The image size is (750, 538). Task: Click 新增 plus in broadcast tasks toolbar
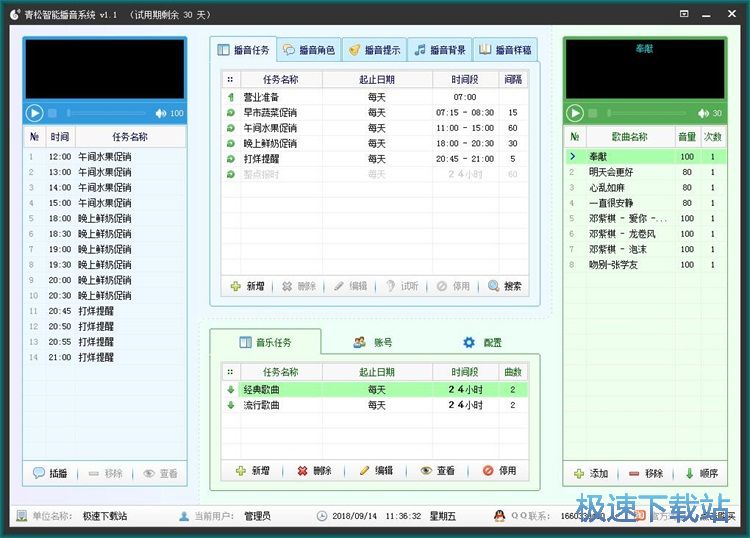tap(249, 286)
